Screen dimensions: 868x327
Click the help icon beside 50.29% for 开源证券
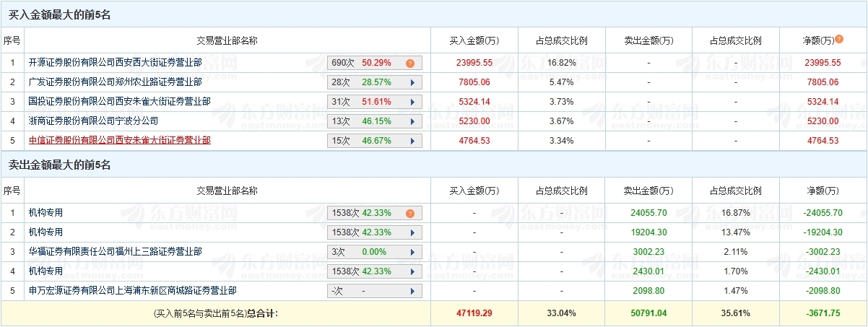point(409,64)
